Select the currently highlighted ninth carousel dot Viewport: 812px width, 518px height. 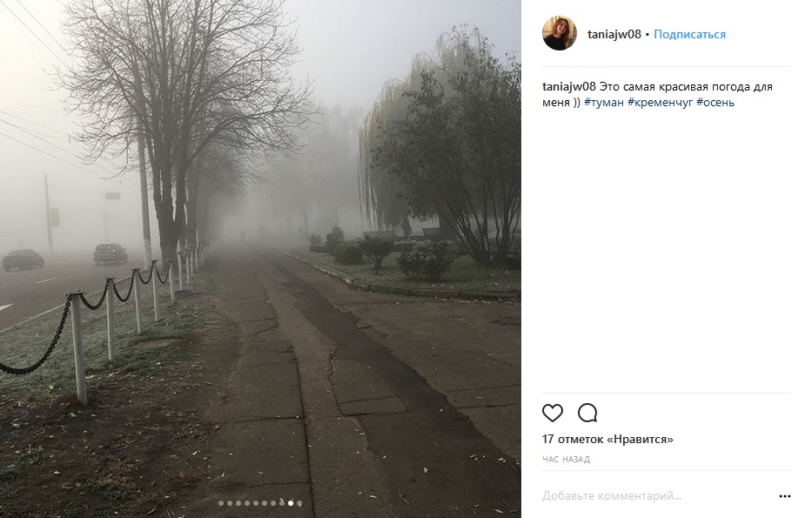[x=291, y=503]
